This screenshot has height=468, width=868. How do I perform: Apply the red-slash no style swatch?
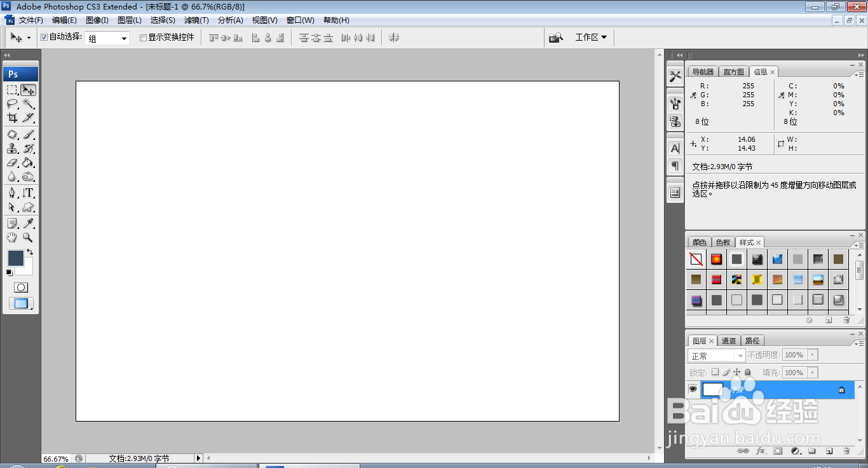click(696, 259)
